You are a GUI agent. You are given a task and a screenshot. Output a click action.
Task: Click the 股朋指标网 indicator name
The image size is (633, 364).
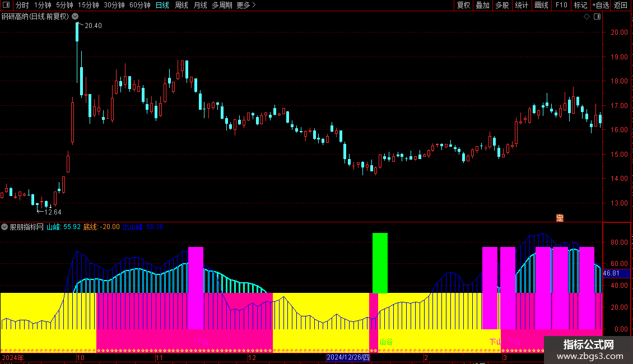(27, 227)
